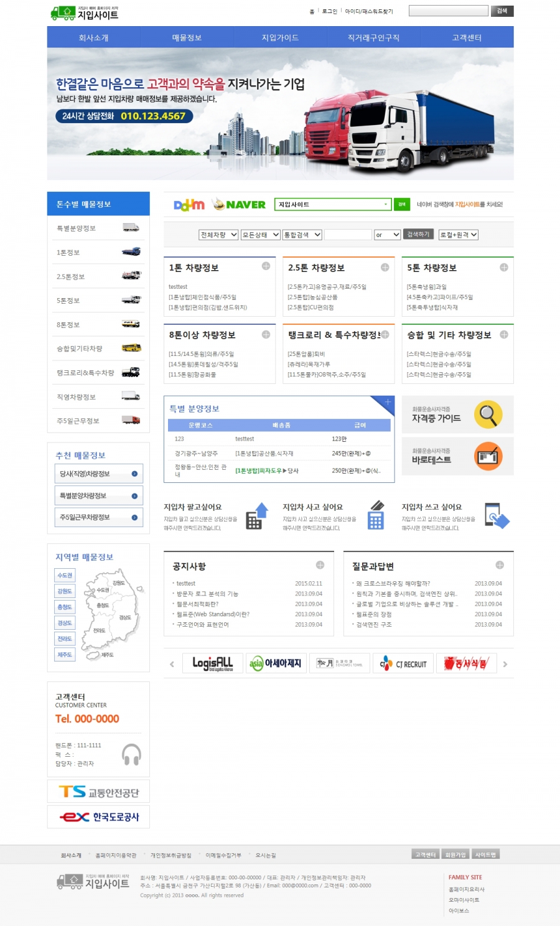Click the calculator icon for 지입차 사고 싶어요
Viewport: 560px width, 926px height.
[376, 516]
